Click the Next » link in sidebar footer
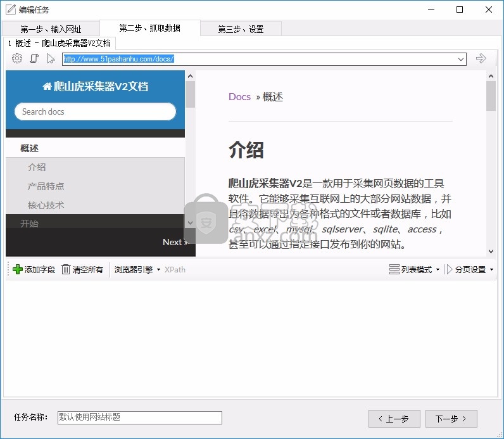 pos(175,242)
